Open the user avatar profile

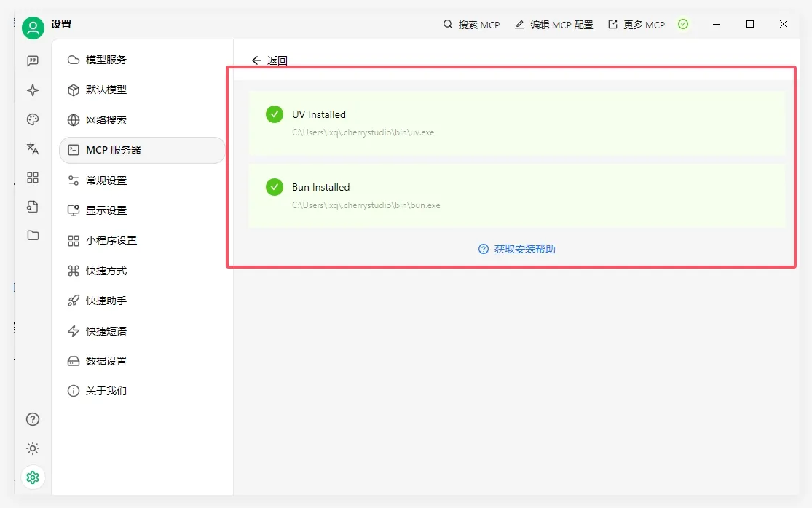(x=33, y=28)
